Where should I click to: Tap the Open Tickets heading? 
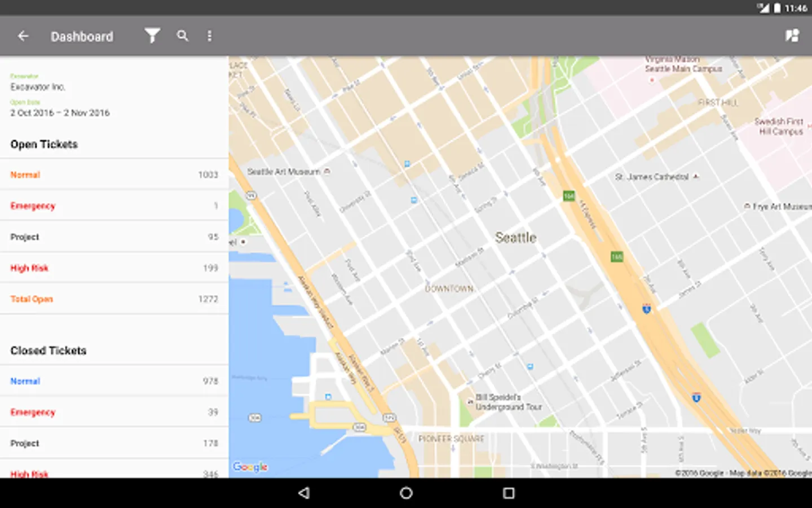pyautogui.click(x=44, y=144)
